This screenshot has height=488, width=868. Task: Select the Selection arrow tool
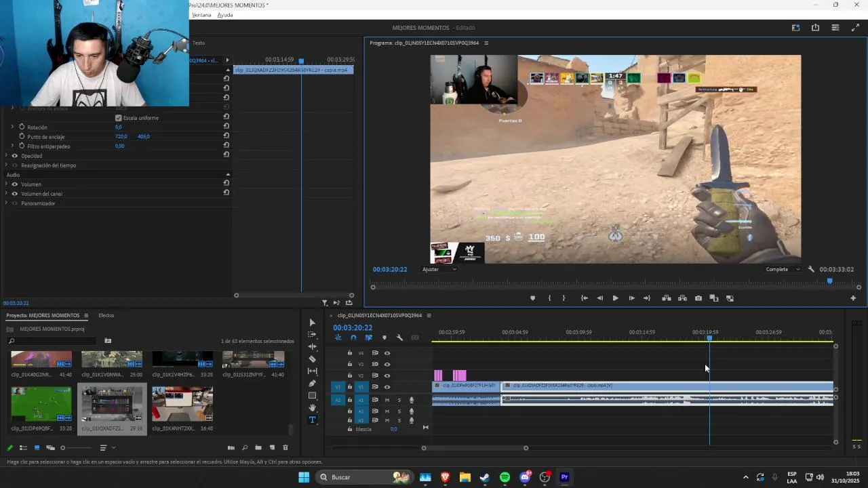pyautogui.click(x=312, y=323)
